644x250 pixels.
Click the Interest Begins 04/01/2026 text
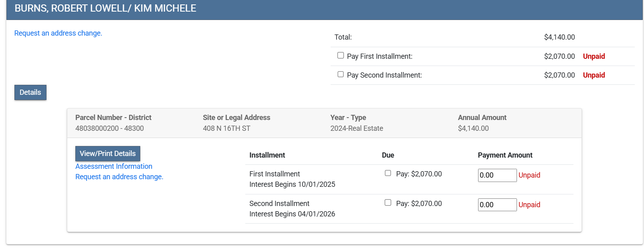292,214
